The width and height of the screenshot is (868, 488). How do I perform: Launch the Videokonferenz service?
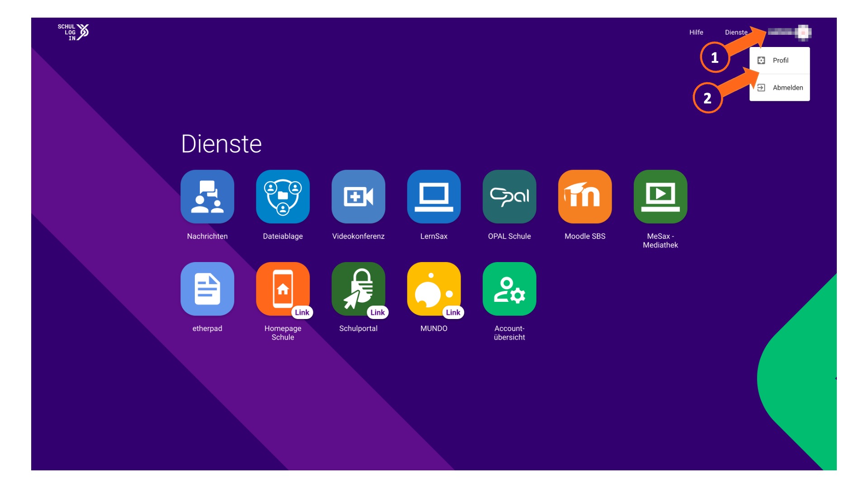coord(358,197)
